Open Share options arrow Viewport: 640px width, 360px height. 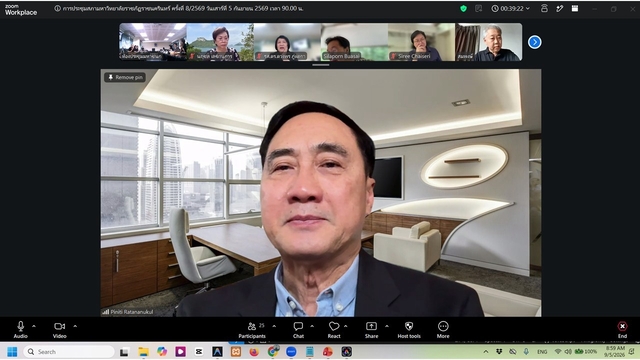[x=387, y=326]
